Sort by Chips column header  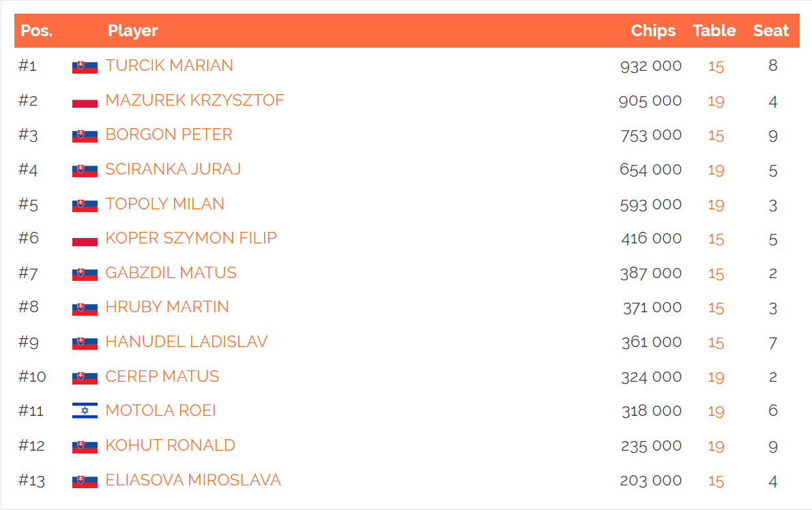653,31
